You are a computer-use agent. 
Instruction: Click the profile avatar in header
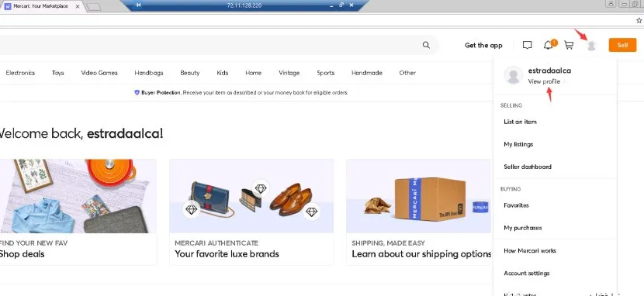pos(591,46)
